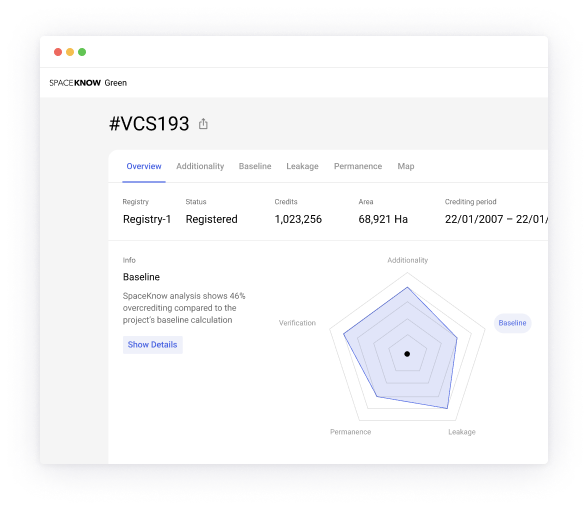Viewport: 588px width, 508px height.
Task: Click the Verification axis label
Action: click(x=297, y=323)
